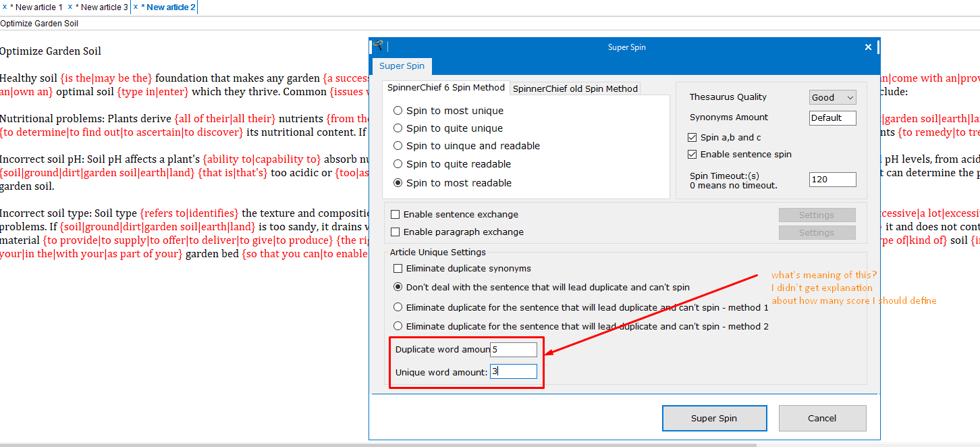Close the New article 3 tab
Image resolution: width=980 pixels, height=447 pixels.
pos(70,7)
